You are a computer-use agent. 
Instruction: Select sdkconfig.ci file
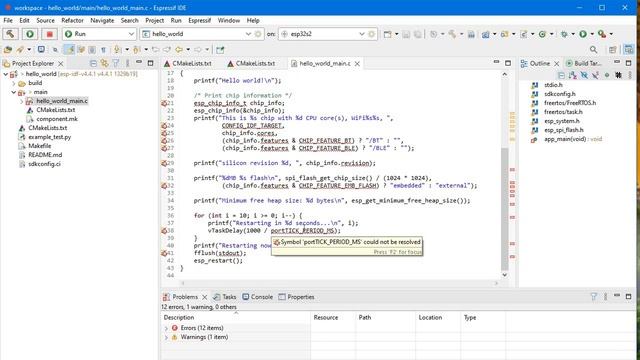point(44,164)
